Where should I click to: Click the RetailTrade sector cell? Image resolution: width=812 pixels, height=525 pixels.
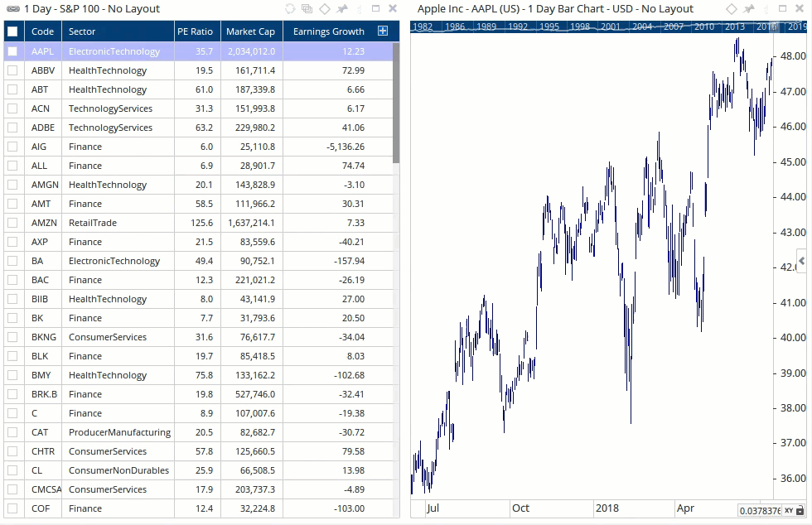coord(118,223)
